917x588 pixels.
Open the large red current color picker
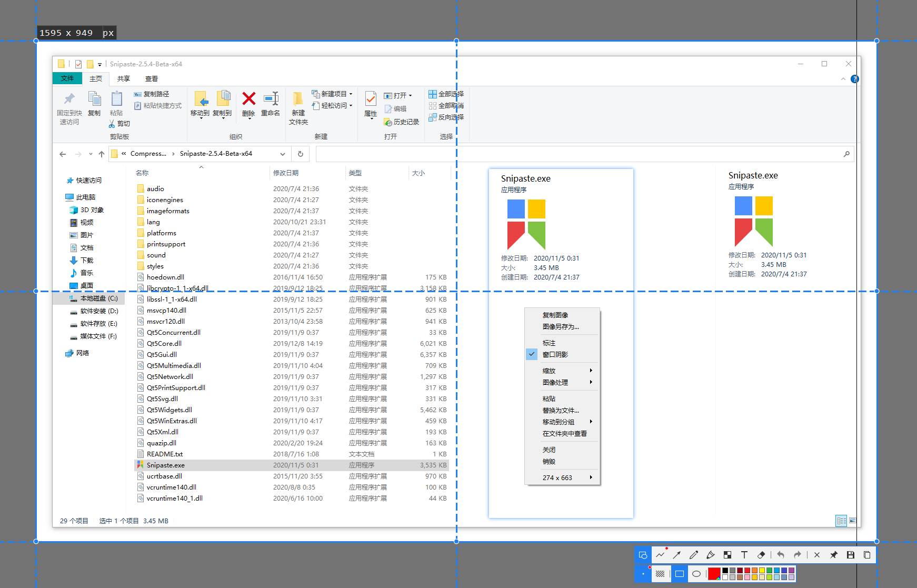click(x=714, y=574)
